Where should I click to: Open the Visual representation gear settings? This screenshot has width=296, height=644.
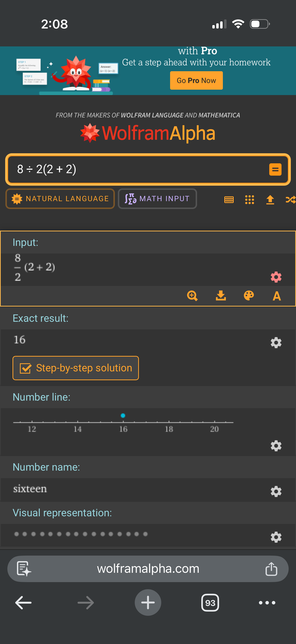click(x=276, y=537)
